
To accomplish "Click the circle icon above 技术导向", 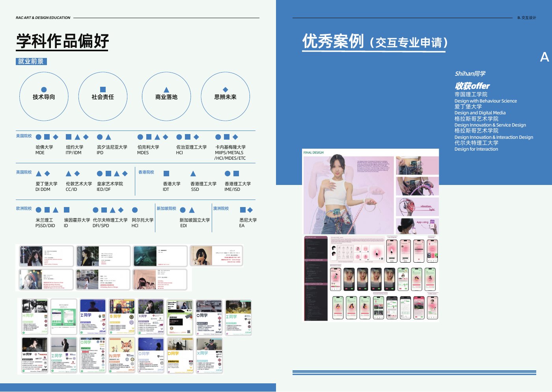I will [x=44, y=90].
